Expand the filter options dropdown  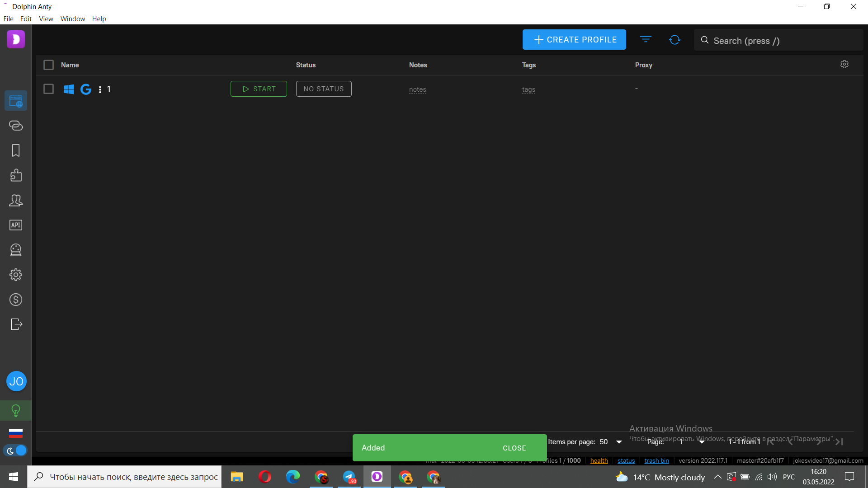[x=646, y=40]
